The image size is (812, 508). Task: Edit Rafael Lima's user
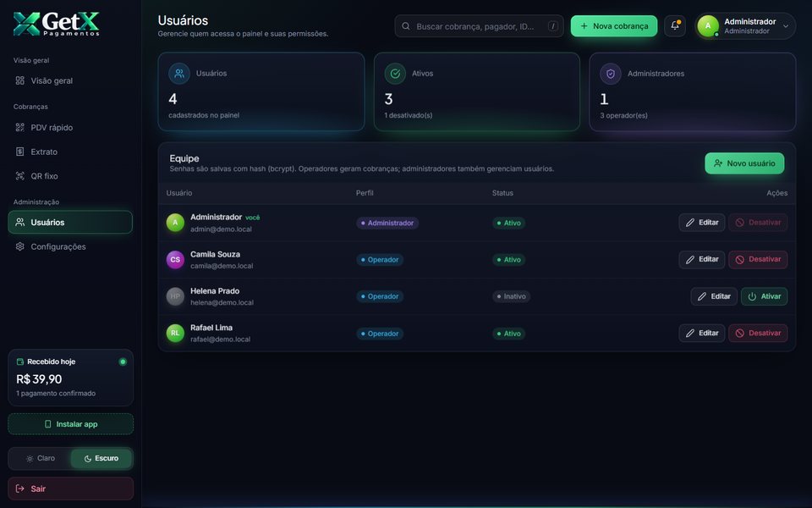[702, 334]
